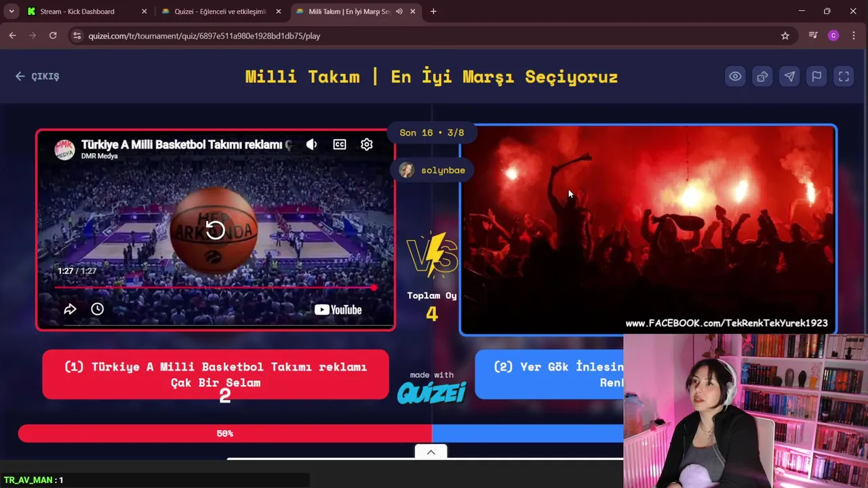Reload the page

53,36
